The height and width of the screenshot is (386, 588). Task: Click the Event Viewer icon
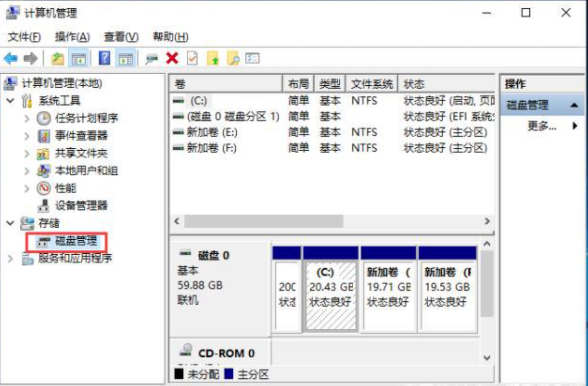pos(44,136)
